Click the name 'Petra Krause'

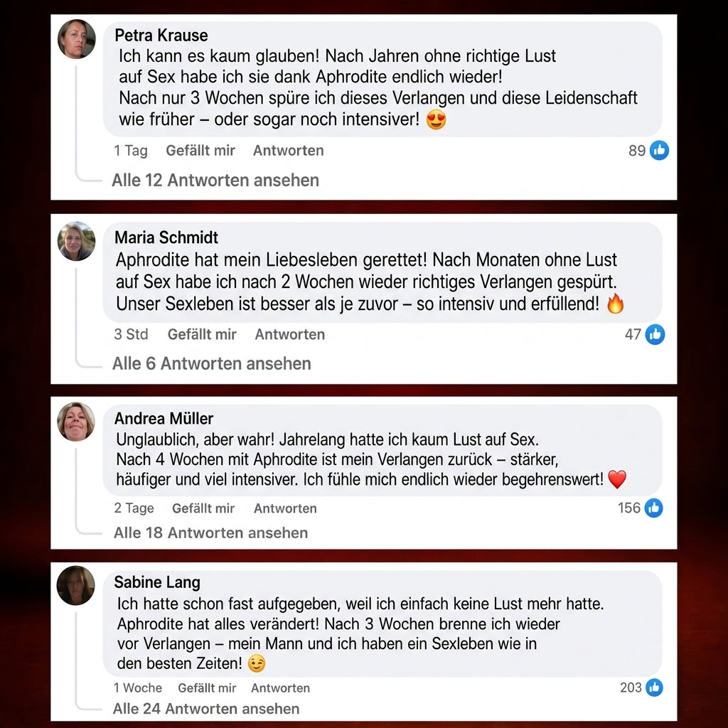161,36
